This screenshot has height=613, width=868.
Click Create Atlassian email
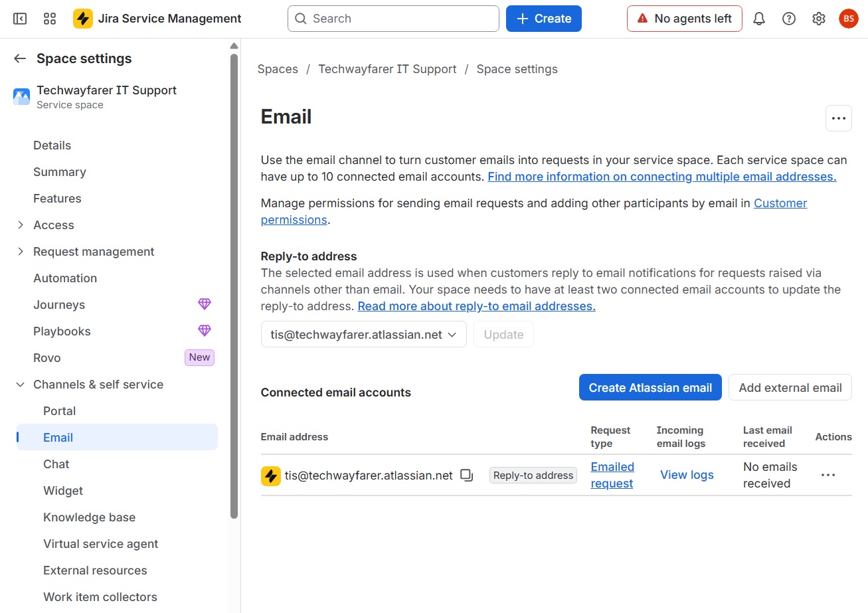(650, 387)
